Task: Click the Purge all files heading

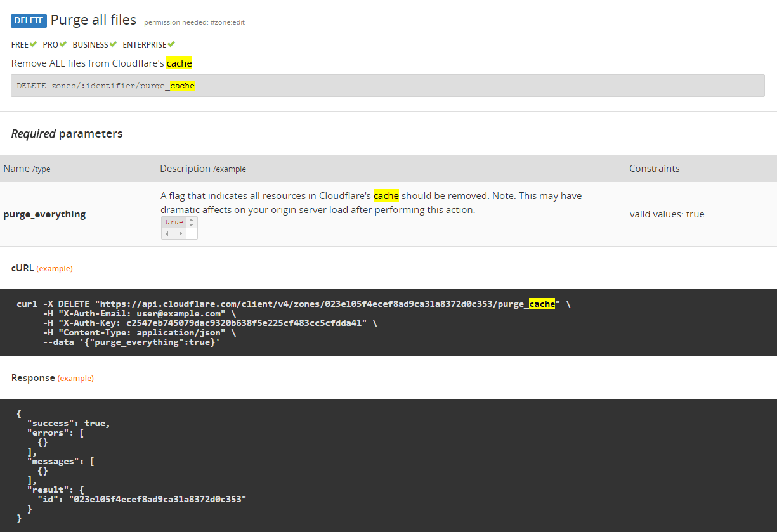Action: [x=93, y=20]
